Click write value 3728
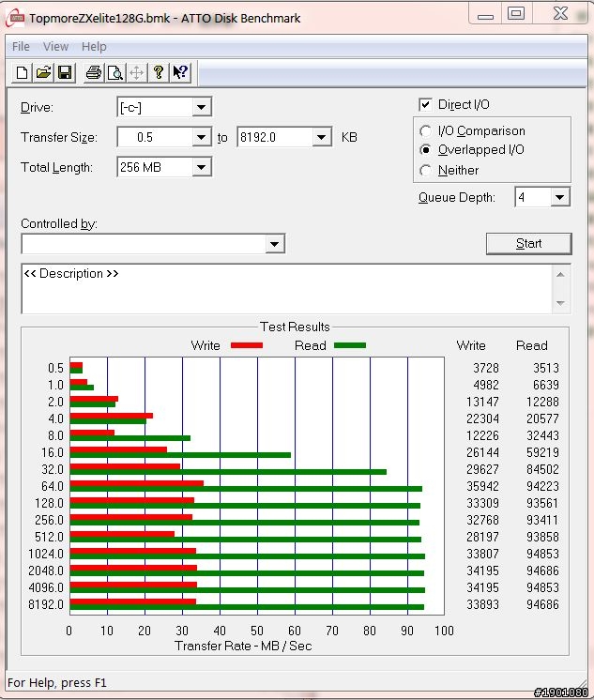 tap(486, 368)
